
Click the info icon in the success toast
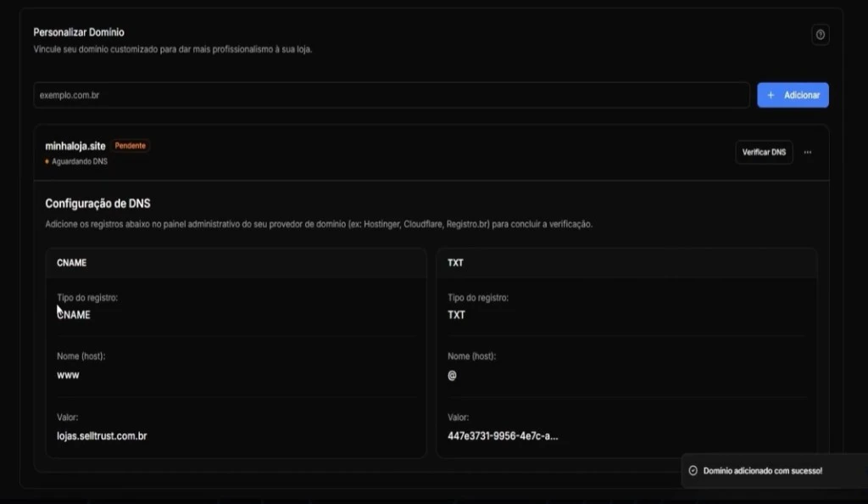(x=694, y=471)
